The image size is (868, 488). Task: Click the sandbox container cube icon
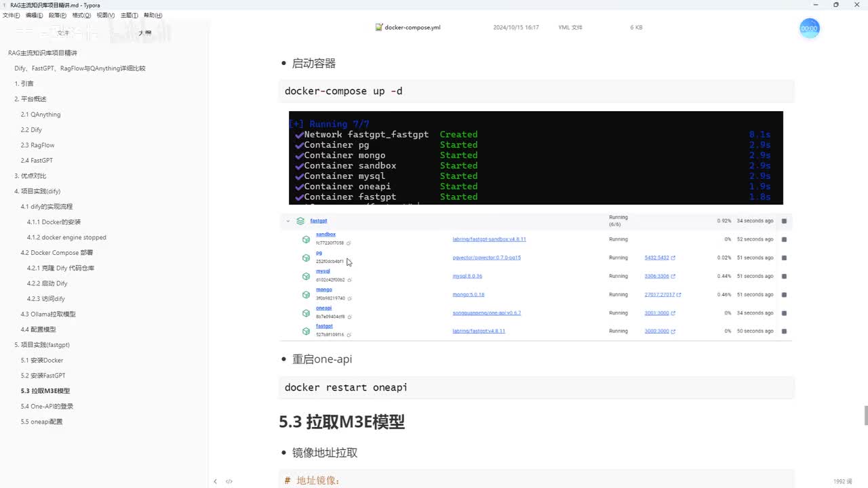click(x=306, y=239)
